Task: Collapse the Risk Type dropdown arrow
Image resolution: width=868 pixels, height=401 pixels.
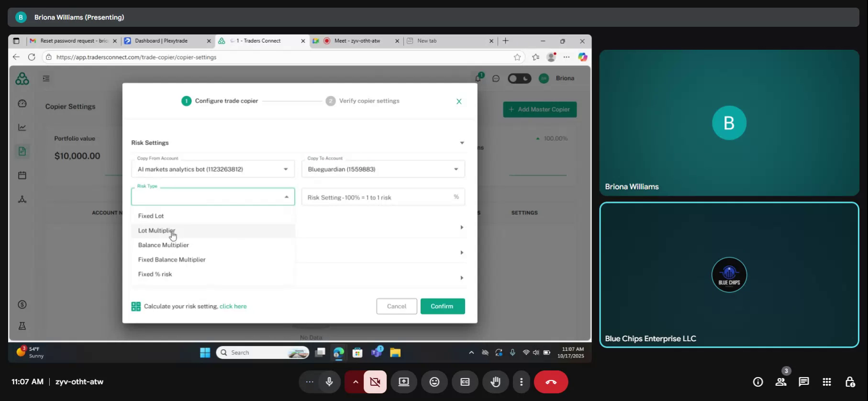Action: (x=286, y=197)
